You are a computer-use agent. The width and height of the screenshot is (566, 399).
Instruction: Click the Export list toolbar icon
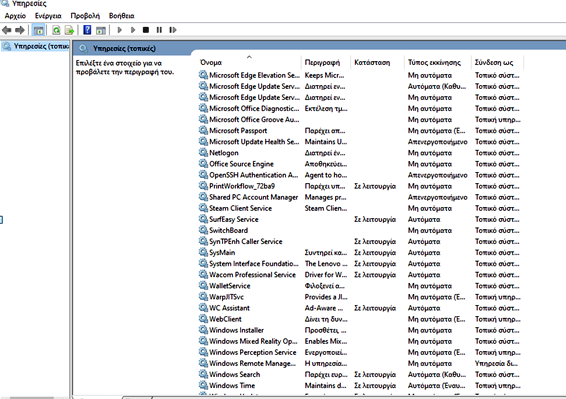tap(69, 30)
